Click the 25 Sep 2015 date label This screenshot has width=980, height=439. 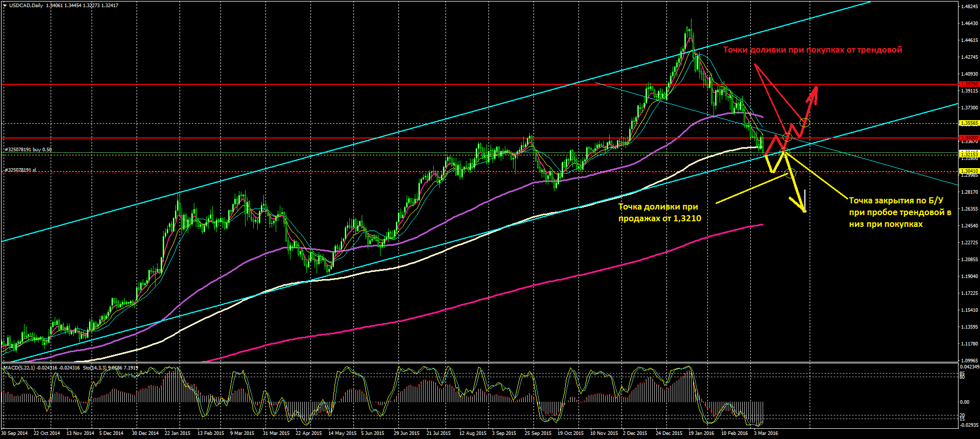538,433
